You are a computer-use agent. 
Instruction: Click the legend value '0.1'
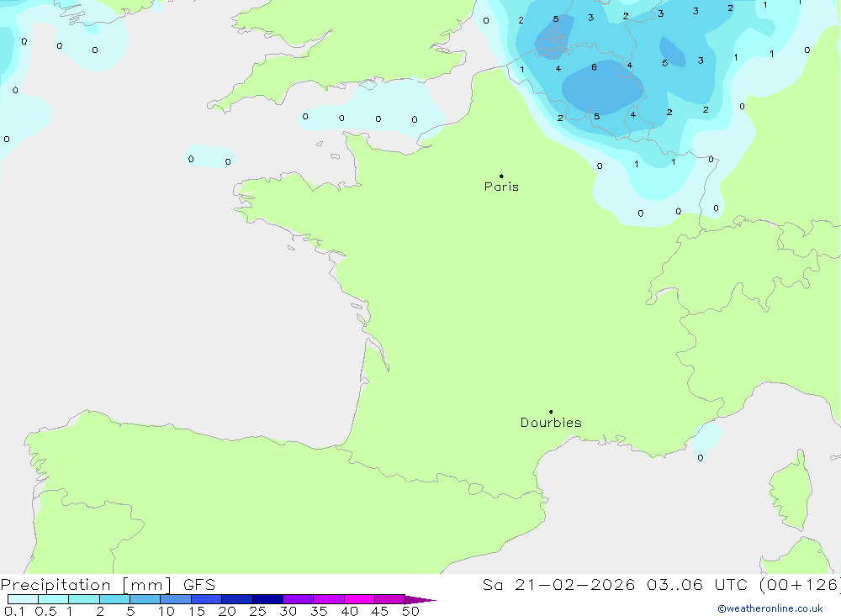(14, 611)
